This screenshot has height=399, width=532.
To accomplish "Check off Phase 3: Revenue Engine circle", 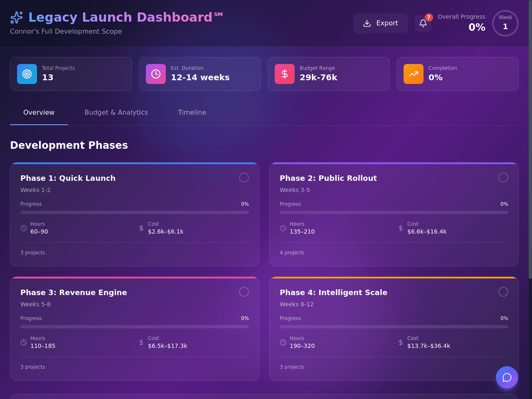I will click(x=244, y=292).
